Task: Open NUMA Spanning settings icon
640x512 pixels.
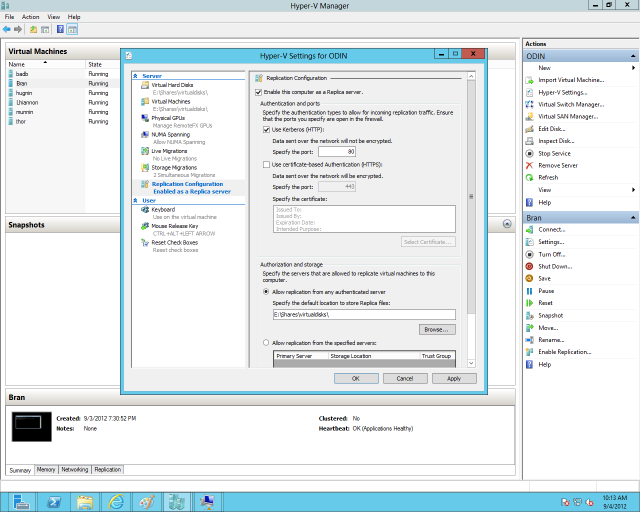Action: coord(144,135)
